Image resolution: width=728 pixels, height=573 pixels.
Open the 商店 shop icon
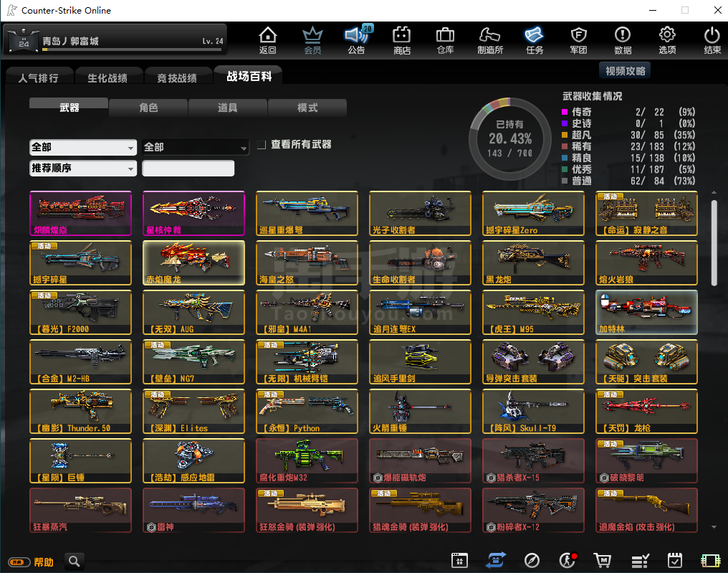tap(401, 40)
